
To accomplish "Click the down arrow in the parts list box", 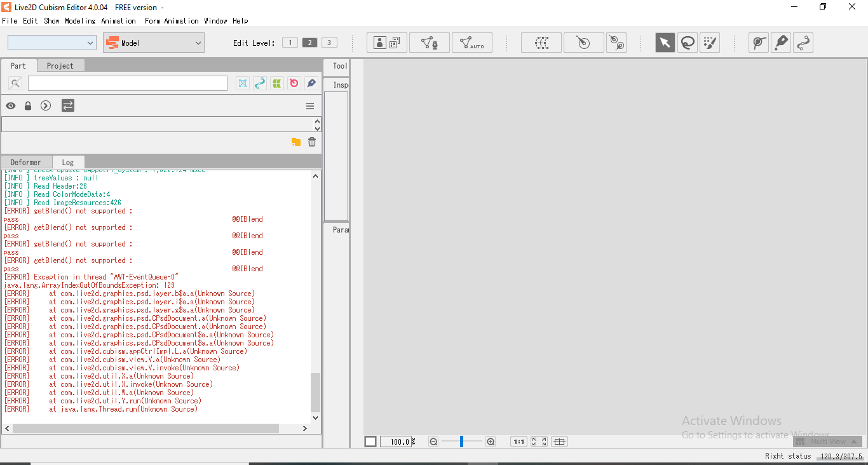I will coord(317,128).
